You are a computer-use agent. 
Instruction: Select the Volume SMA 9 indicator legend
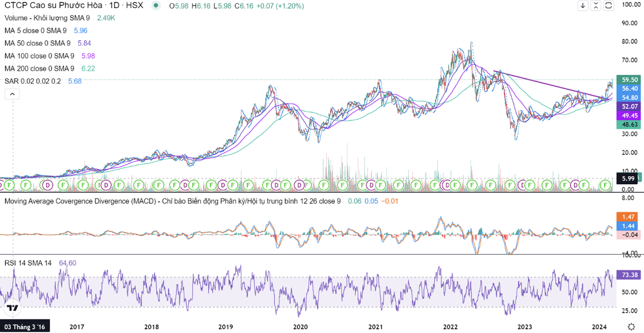click(48, 18)
